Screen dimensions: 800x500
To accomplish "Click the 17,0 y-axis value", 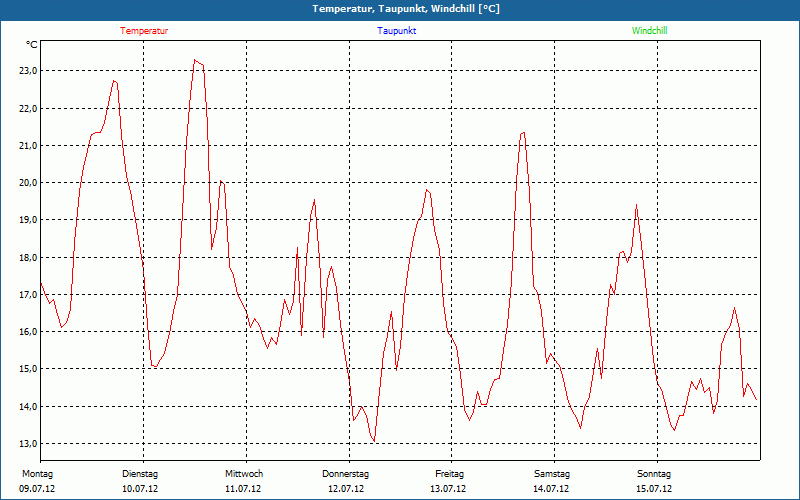I will [28, 295].
